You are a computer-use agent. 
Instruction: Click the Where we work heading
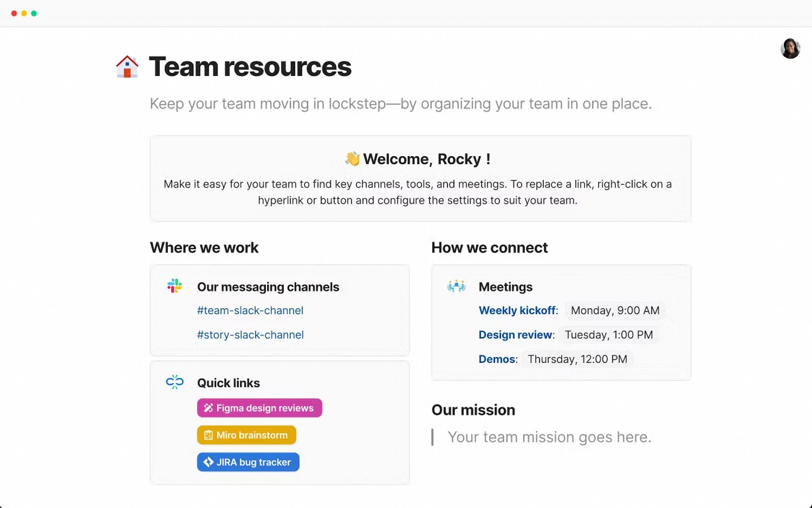coord(204,248)
